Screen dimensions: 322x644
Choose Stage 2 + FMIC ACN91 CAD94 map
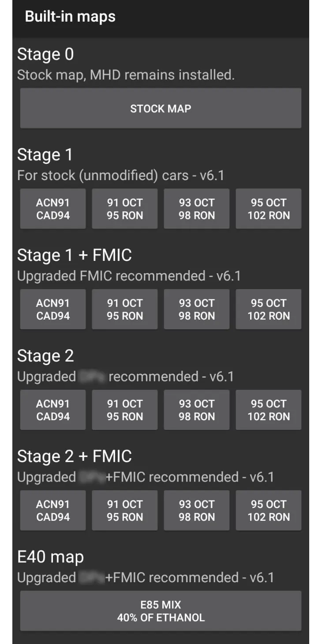click(x=53, y=510)
